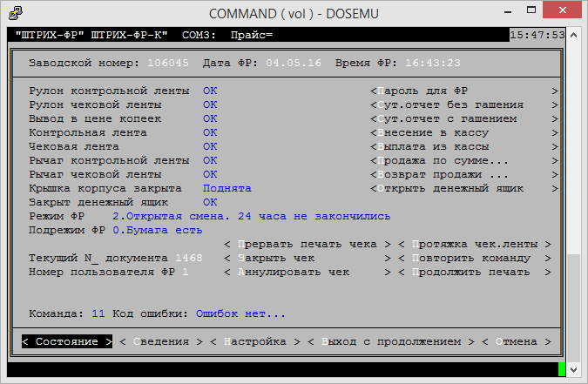Choose Пароль для ФР command

click(463, 91)
